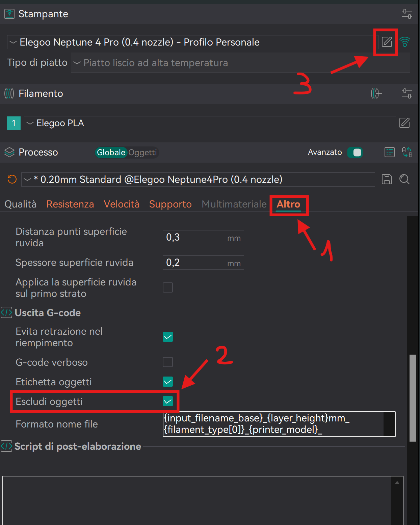Click the Distanza punti superficie ruvida field
Screen dimensions: 420x525
[203, 238]
